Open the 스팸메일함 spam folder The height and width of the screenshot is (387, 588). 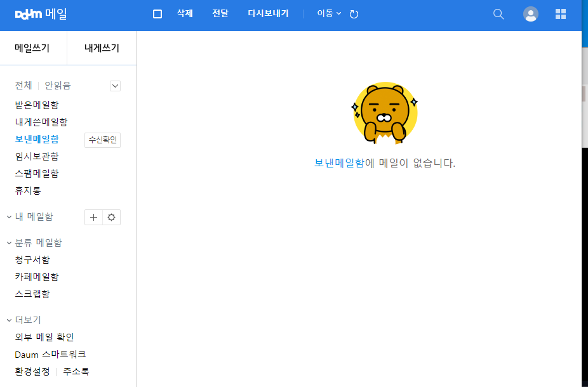[37, 173]
